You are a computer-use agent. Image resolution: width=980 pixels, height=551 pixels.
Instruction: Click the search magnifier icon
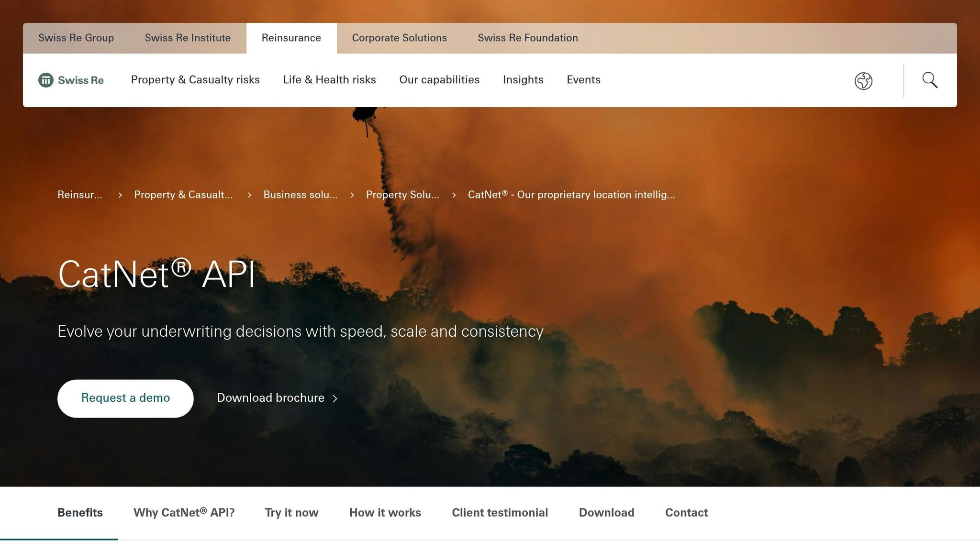point(929,80)
